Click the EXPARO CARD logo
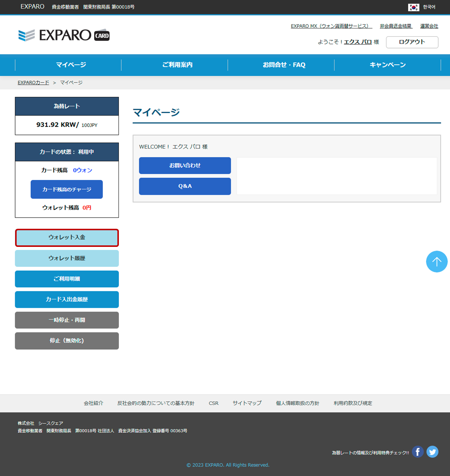 64,35
